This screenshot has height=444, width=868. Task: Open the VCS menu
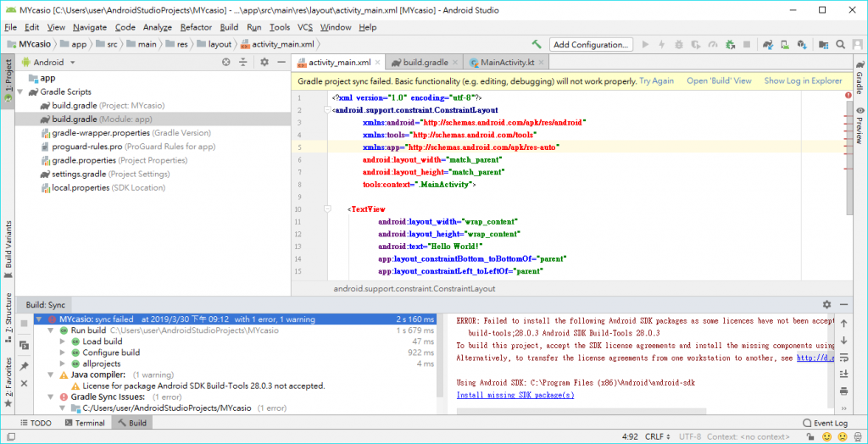pos(305,27)
